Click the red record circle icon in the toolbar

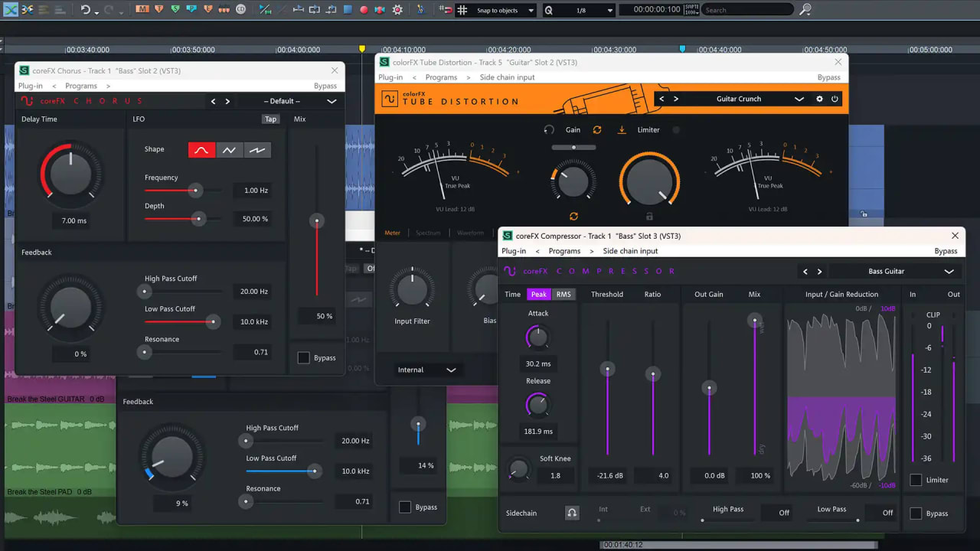point(364,10)
